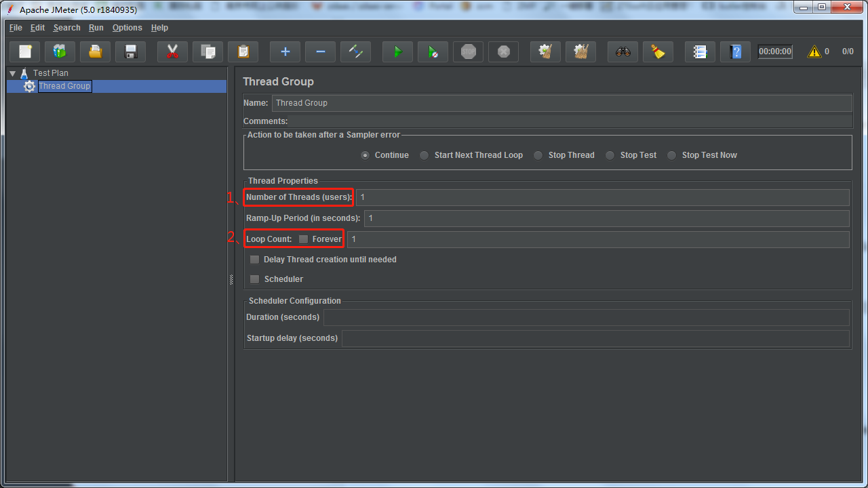Tick the Scheduler checkbox
The width and height of the screenshot is (868, 488).
(254, 279)
